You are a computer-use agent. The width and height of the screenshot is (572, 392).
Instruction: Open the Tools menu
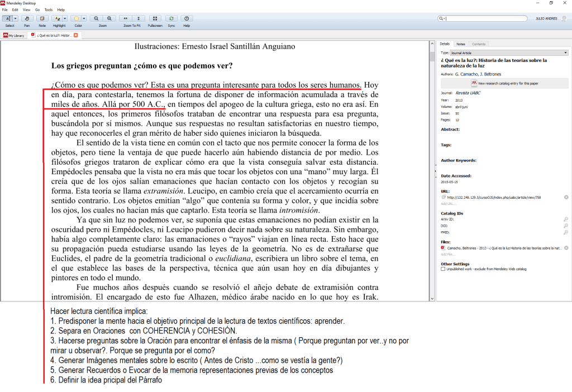pos(49,9)
